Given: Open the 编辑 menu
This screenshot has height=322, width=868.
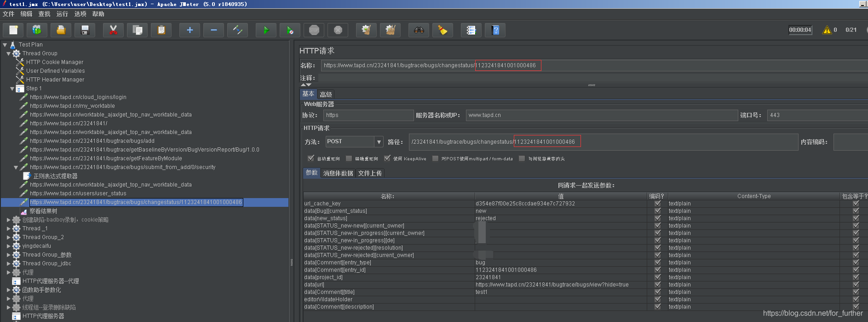Looking at the screenshot, I should coord(26,14).
